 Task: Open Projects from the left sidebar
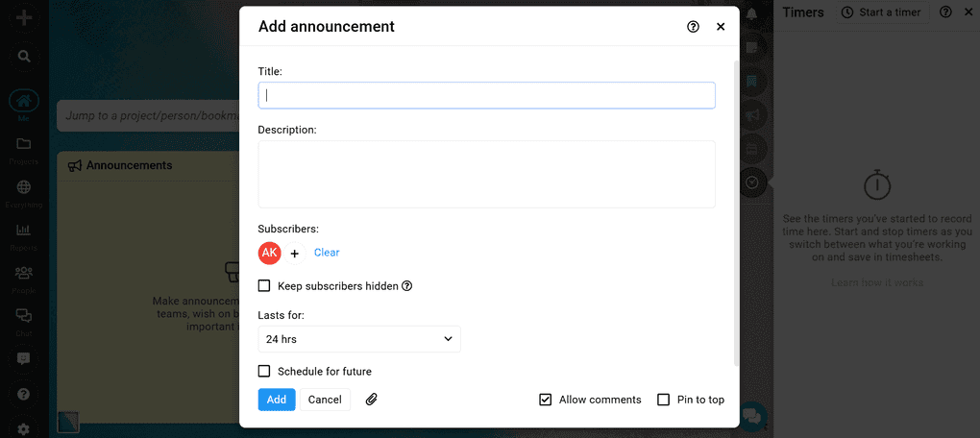24,144
